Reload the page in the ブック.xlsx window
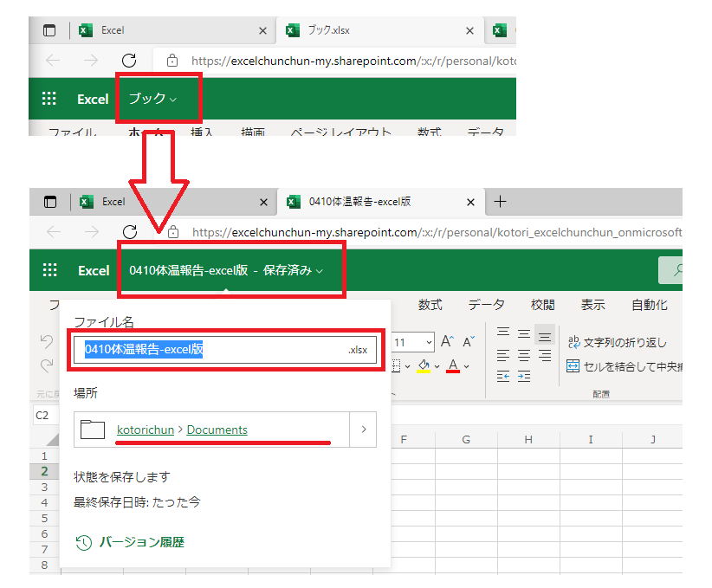Viewport: 712px width, 588px height. coord(129,61)
